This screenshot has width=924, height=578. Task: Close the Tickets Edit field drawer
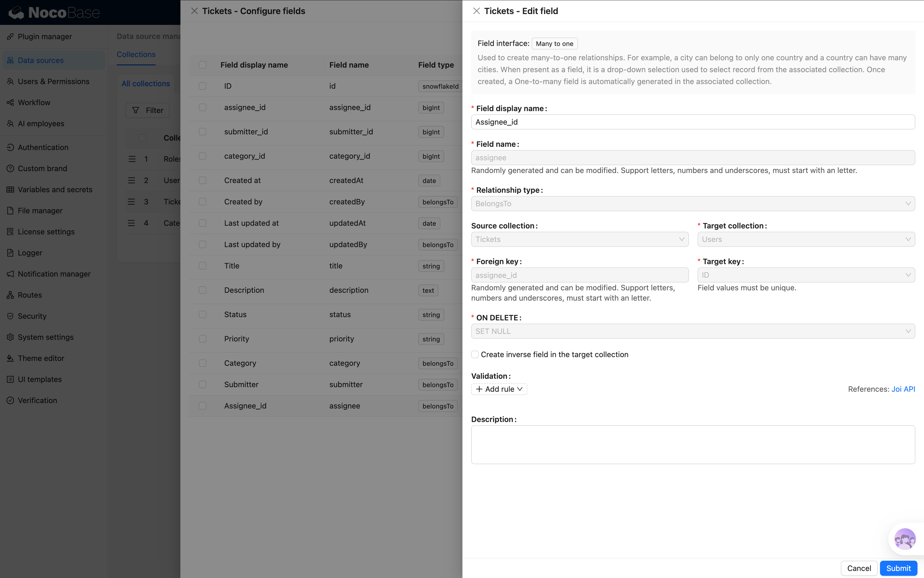[x=476, y=11]
